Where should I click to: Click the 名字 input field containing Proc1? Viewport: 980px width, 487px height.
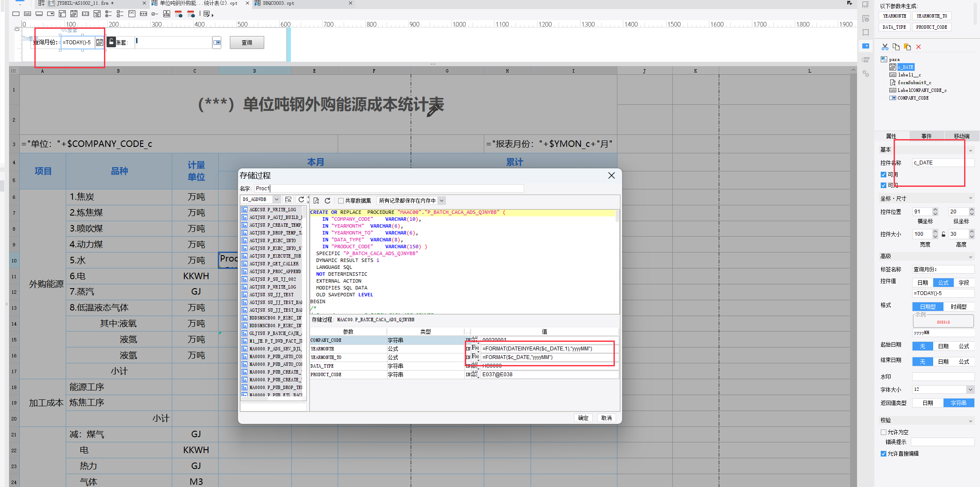[389, 188]
